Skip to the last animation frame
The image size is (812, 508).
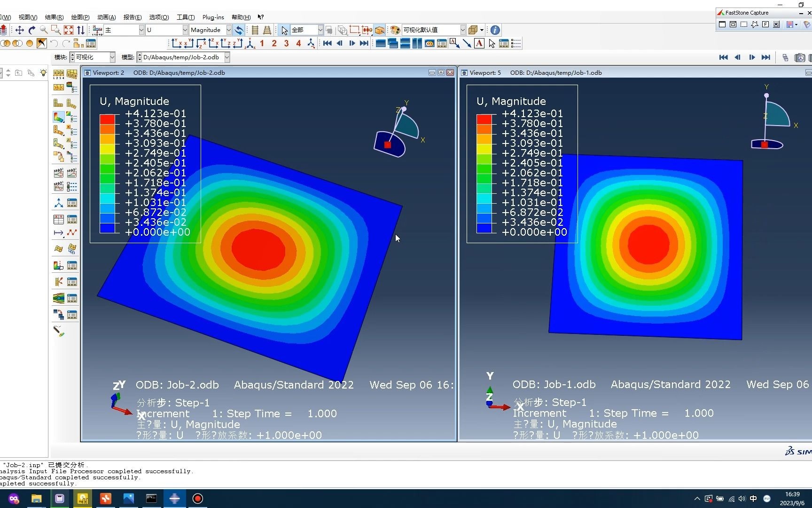click(x=364, y=43)
